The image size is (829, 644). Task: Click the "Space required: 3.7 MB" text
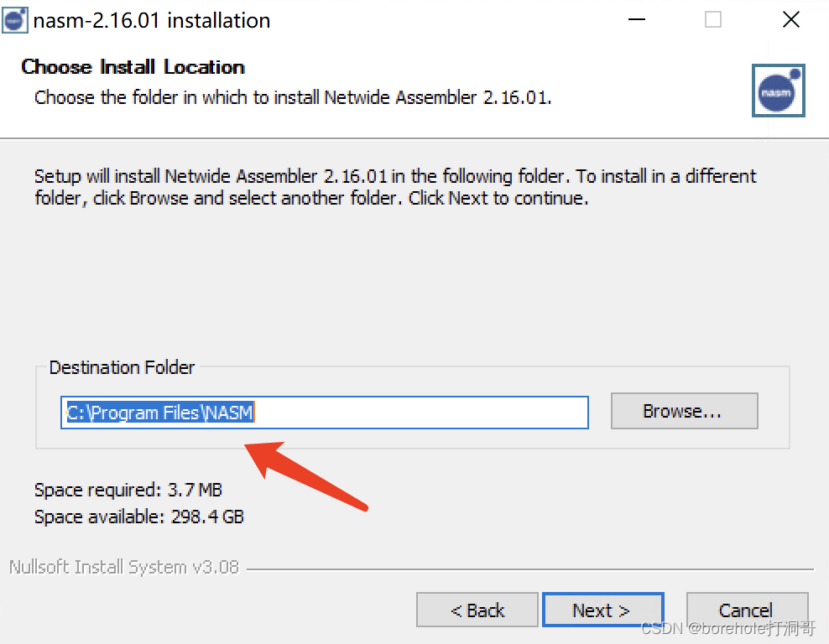coord(128,490)
